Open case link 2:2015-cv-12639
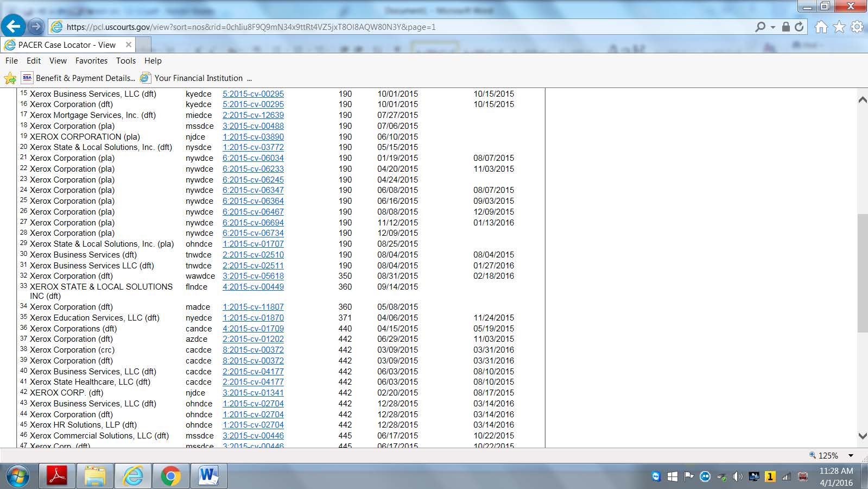 pos(253,115)
